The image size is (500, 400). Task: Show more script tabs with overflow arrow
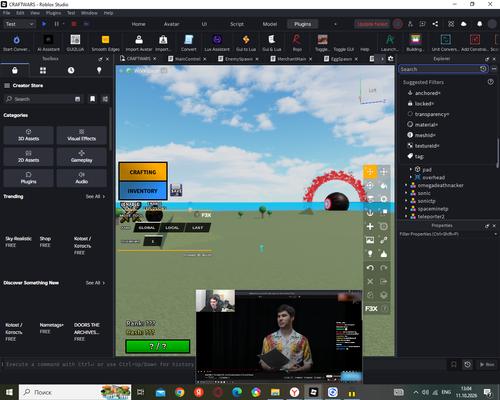[382, 59]
